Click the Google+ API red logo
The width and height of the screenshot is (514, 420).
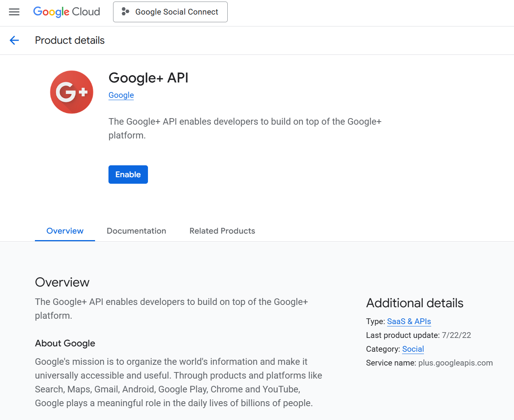coord(72,92)
